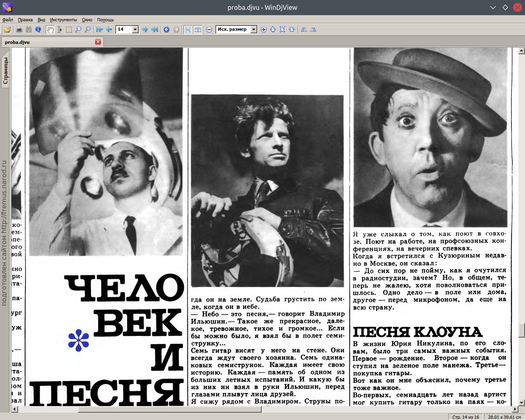Rotate page right icon
Image resolution: width=525 pixels, height=420 pixels.
coord(313,30)
